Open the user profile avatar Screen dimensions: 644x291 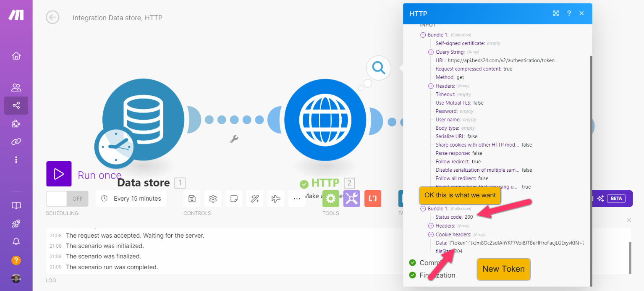point(16,278)
